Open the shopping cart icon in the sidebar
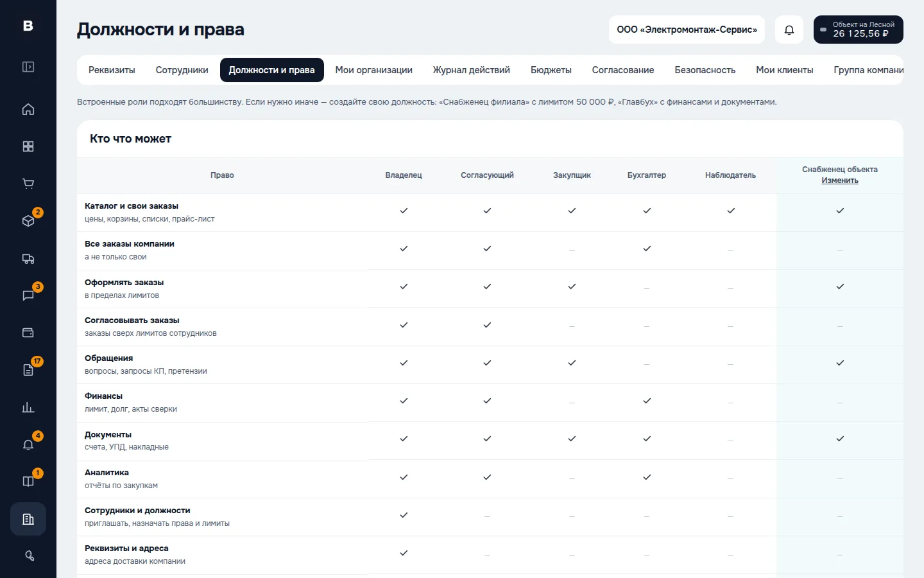Image resolution: width=924 pixels, height=578 pixels. coord(28,184)
